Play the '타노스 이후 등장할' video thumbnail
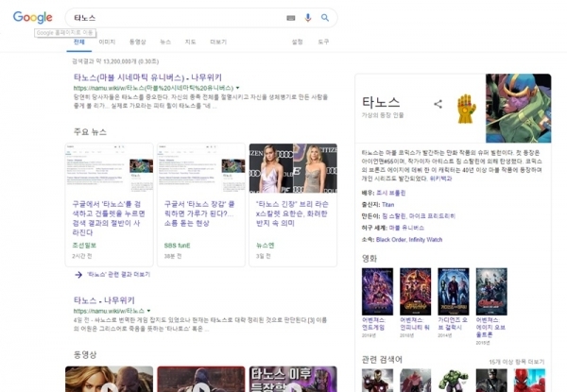This screenshot has height=392, width=567. coord(293,379)
